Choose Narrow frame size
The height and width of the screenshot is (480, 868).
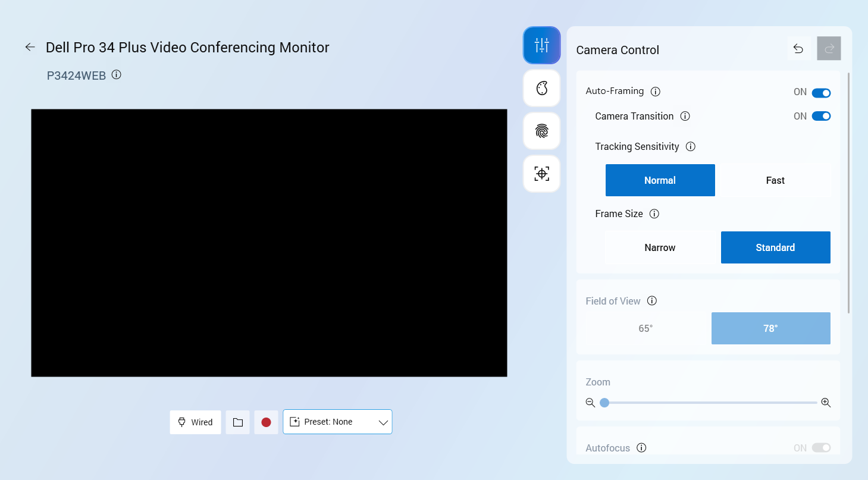pyautogui.click(x=660, y=247)
